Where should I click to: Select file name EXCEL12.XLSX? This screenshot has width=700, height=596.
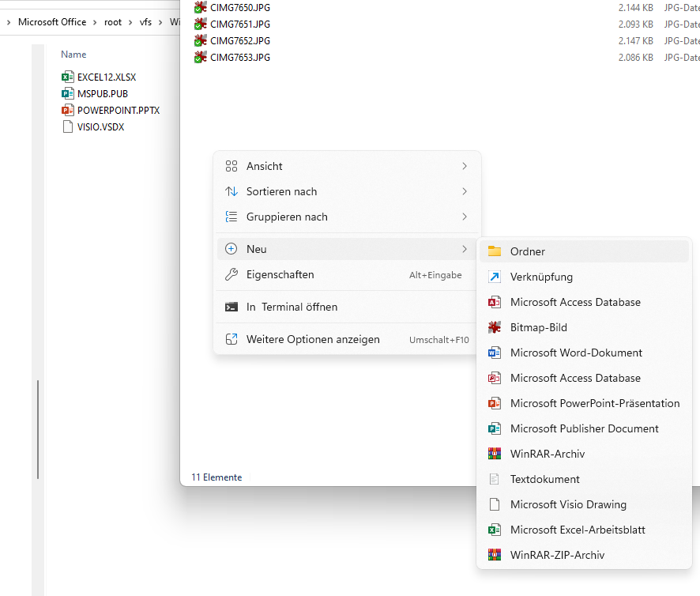(x=107, y=77)
